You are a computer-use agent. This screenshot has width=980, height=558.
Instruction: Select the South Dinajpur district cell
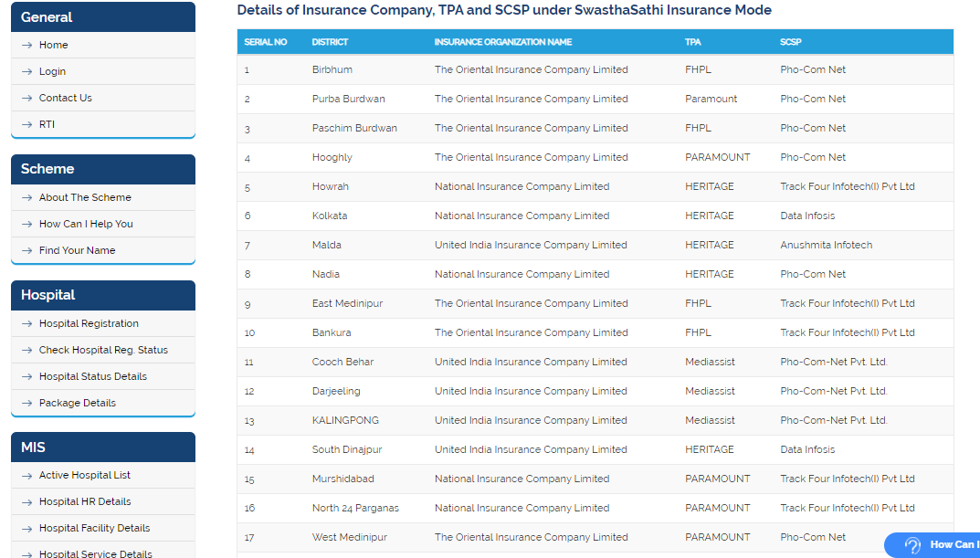tap(347, 450)
